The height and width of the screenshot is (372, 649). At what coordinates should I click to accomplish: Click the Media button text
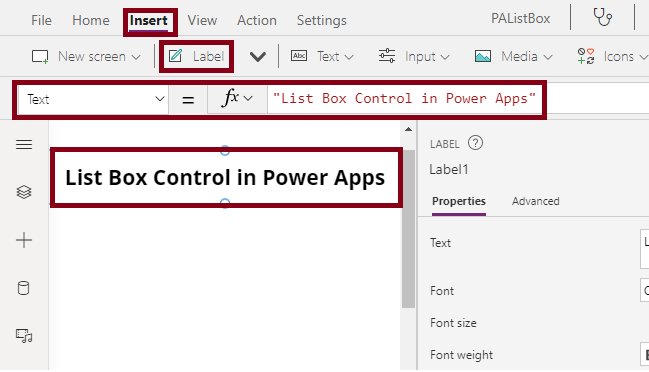point(519,56)
